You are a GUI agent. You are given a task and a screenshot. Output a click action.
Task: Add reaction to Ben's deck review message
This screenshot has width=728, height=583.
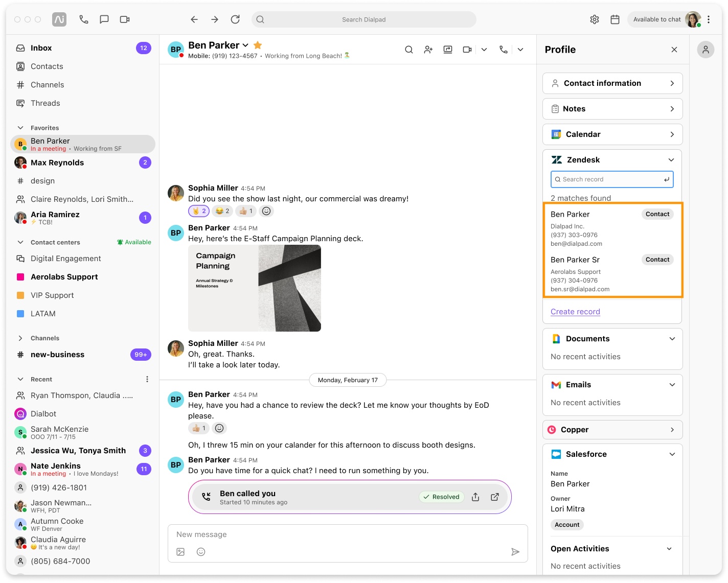[x=219, y=428]
